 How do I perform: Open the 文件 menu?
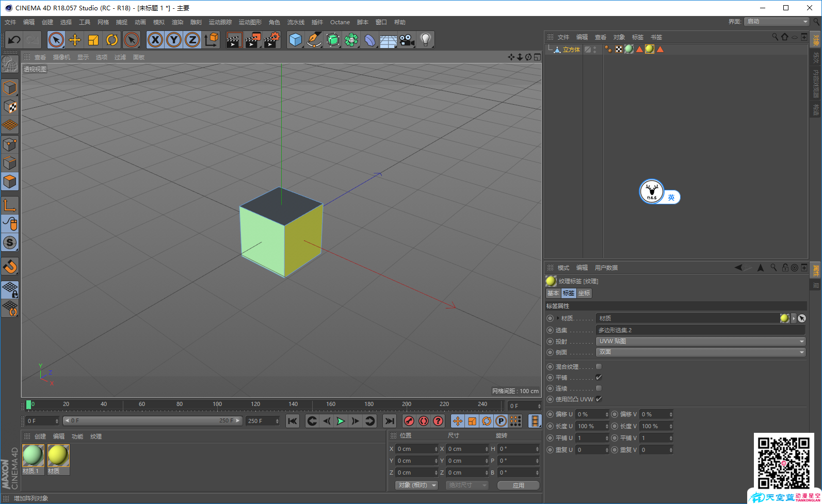tap(10, 22)
